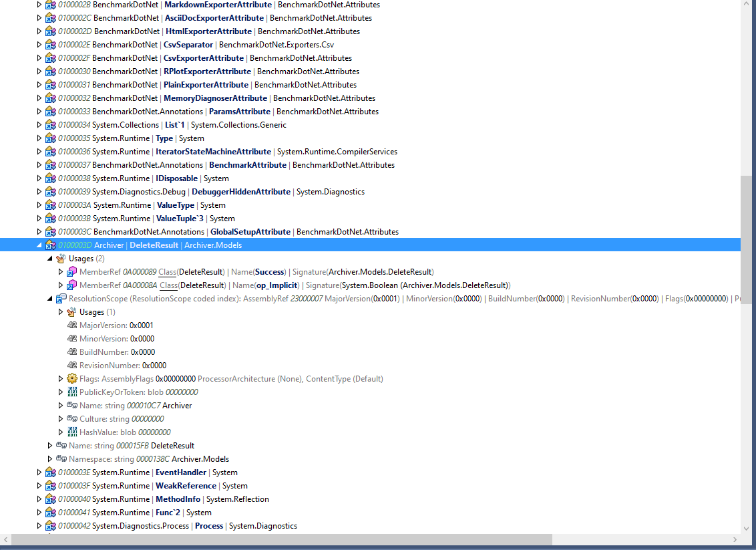756x550 pixels.
Task: Click the TypeRef icon beside CsvSeparator
Action: [x=50, y=45]
